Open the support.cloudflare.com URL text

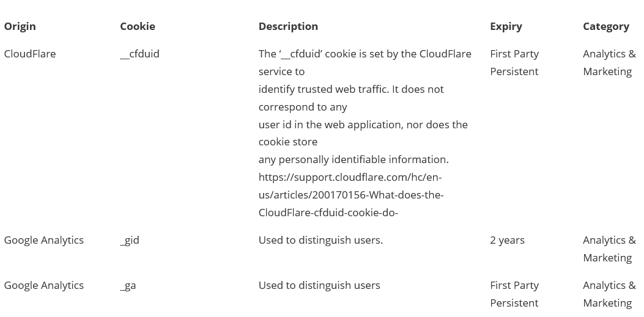pos(351,195)
